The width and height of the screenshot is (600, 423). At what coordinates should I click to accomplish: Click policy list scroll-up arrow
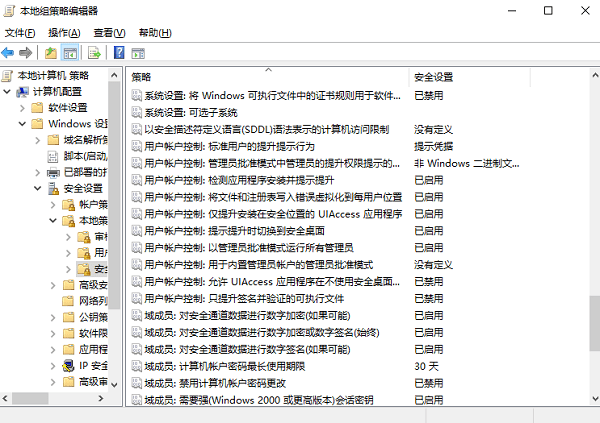pos(595,75)
